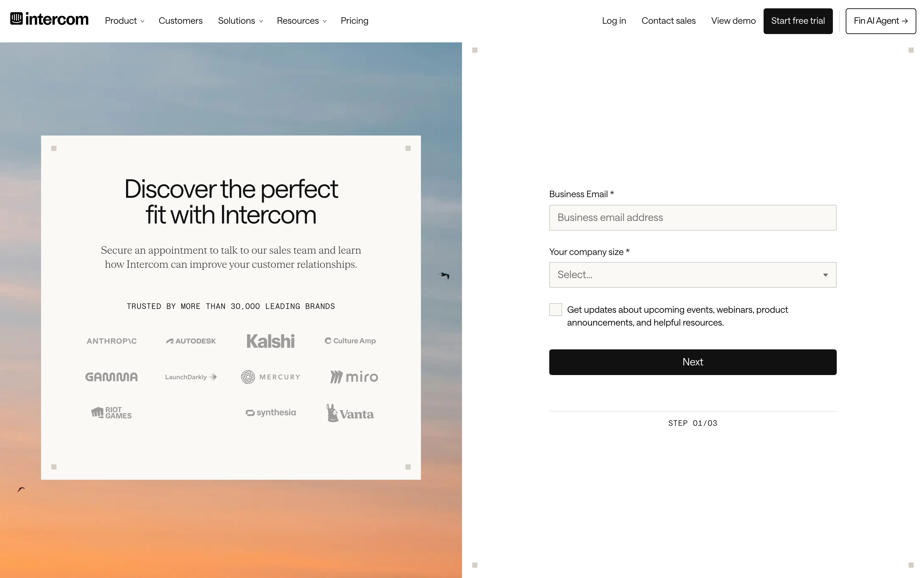
Task: Click the 'Discover the perfect fit' heading
Action: (x=231, y=201)
